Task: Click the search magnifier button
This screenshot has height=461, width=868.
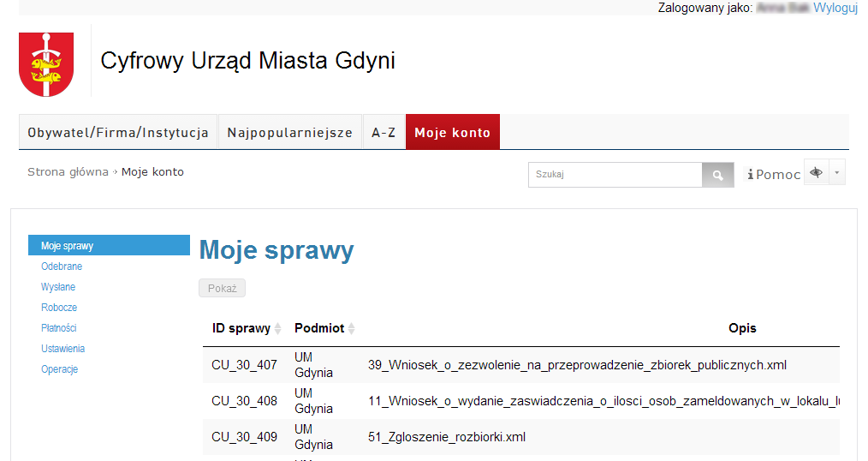Action: [x=717, y=175]
